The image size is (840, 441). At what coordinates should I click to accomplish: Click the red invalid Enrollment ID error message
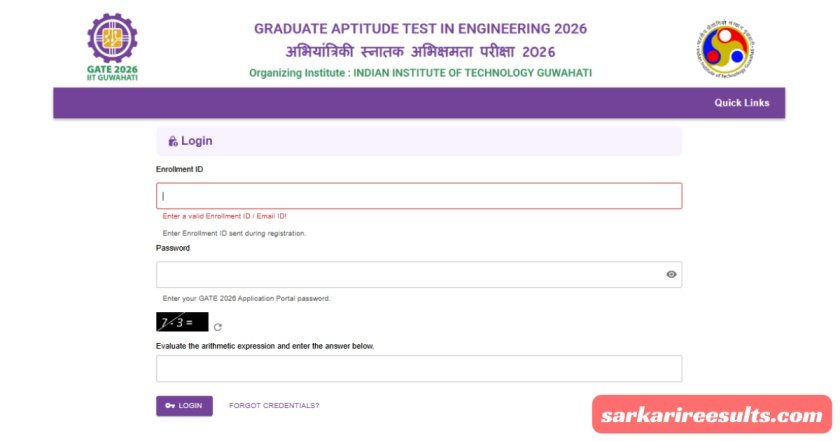point(224,216)
